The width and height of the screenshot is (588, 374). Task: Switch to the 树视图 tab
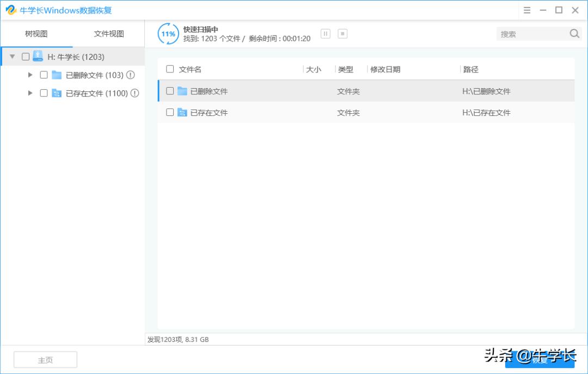click(x=35, y=33)
